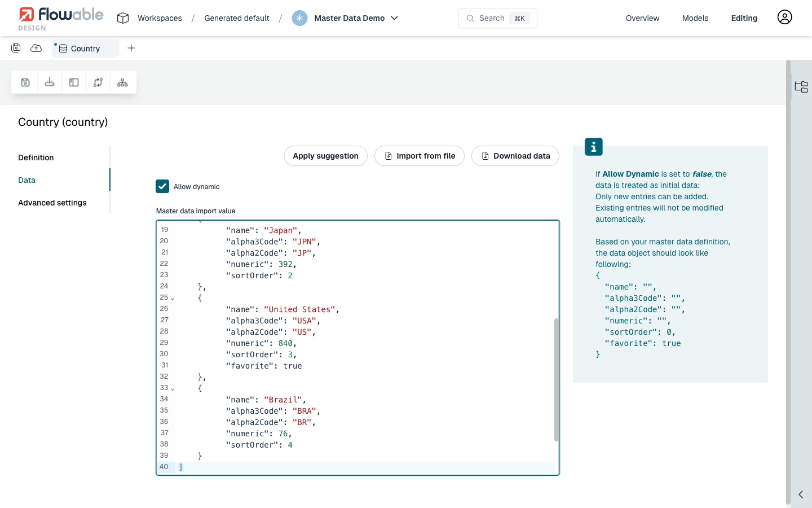The width and height of the screenshot is (812, 508).
Task: Click the download model toolbar icon
Action: click(x=50, y=82)
